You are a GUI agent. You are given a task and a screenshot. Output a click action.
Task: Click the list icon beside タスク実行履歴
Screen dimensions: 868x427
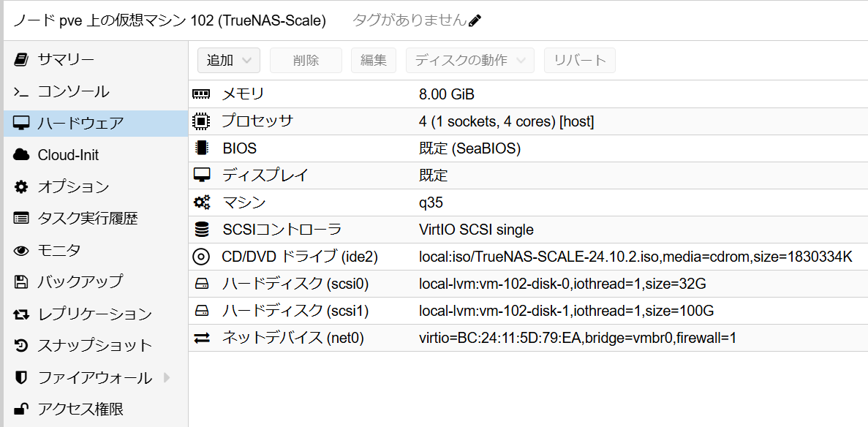[x=20, y=219]
